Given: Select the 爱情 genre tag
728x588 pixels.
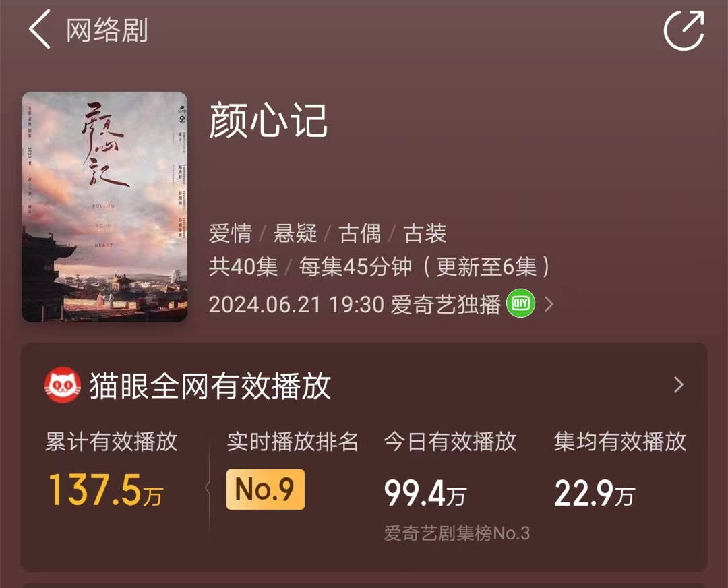Looking at the screenshot, I should click(x=231, y=234).
